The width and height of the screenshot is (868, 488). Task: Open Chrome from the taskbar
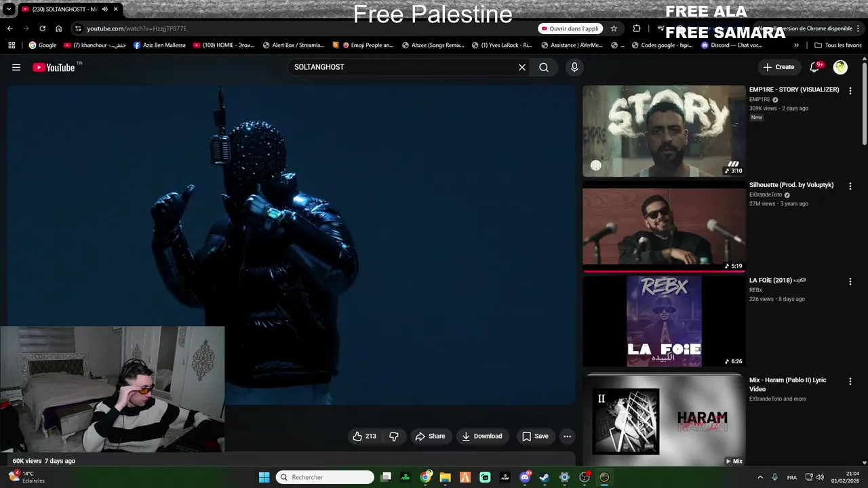click(425, 477)
